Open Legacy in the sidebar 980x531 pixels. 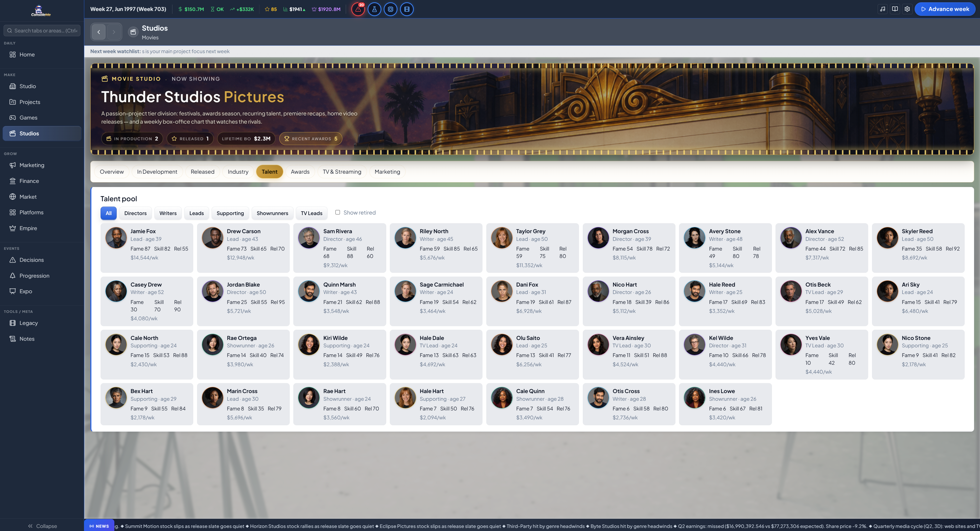(x=42, y=323)
